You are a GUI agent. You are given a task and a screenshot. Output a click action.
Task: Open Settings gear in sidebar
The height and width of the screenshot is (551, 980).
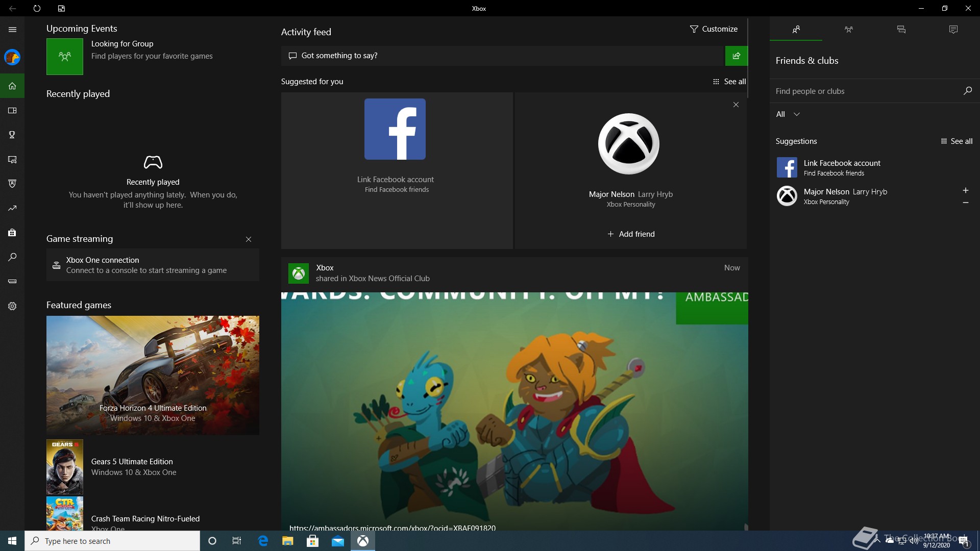pos(12,306)
